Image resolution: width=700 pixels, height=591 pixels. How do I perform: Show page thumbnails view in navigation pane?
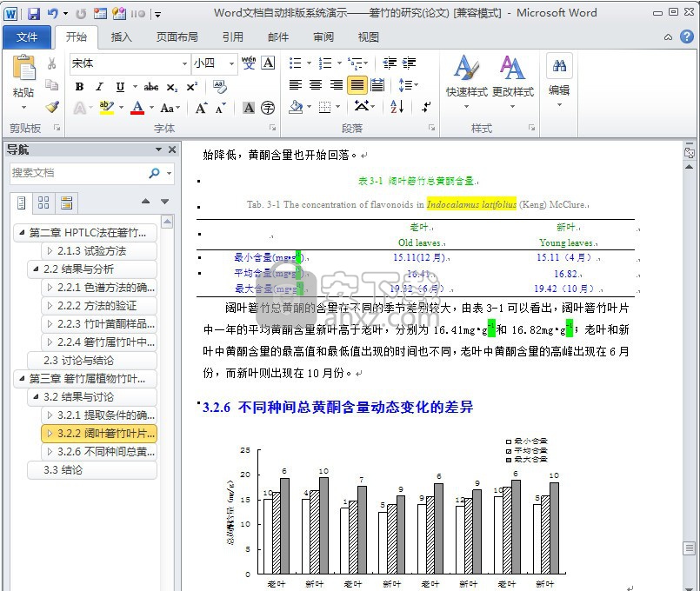tap(43, 203)
